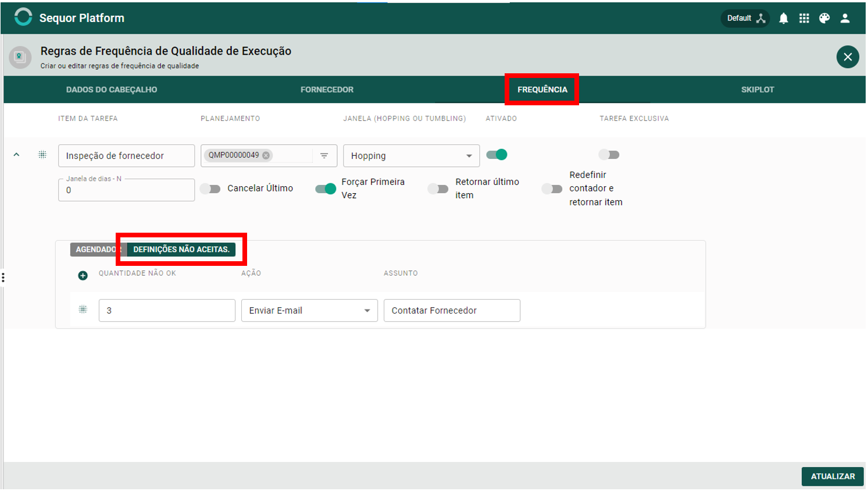868x491 pixels.
Task: Click the Assunto column header
Action: [401, 273]
